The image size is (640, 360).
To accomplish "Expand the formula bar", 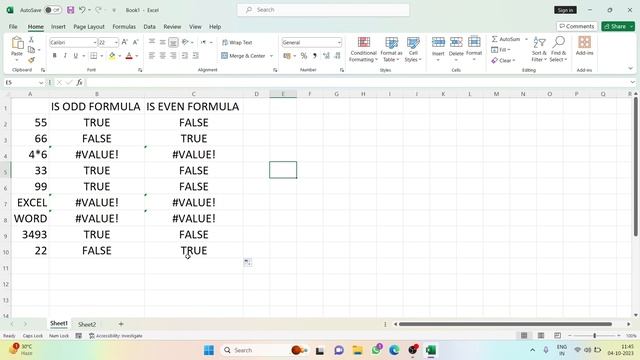I will pos(633,82).
